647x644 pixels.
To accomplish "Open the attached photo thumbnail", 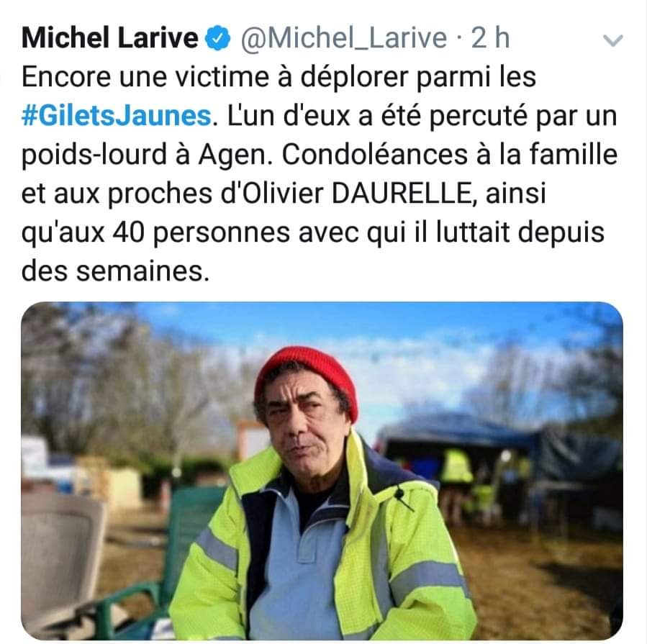I will click(322, 471).
